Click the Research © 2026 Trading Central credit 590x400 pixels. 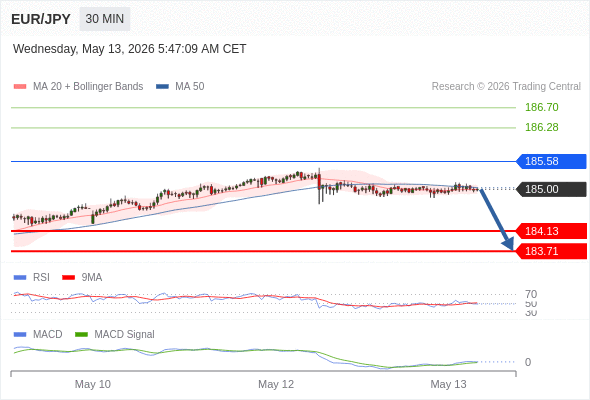tap(506, 87)
